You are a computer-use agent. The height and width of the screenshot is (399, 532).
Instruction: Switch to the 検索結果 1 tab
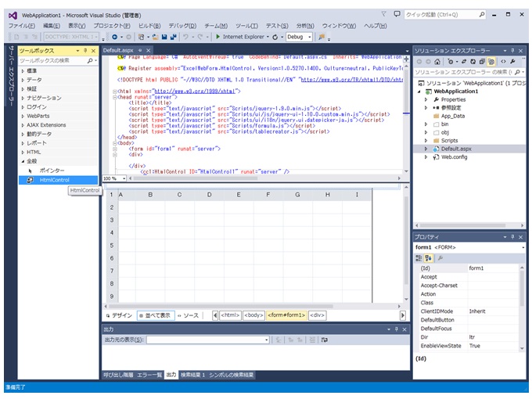coord(192,376)
